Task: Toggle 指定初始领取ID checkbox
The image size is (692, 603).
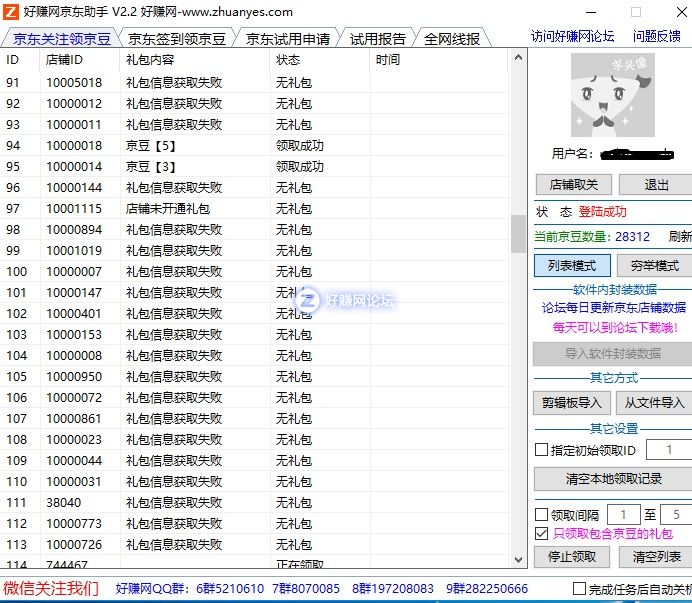Action: coord(542,450)
